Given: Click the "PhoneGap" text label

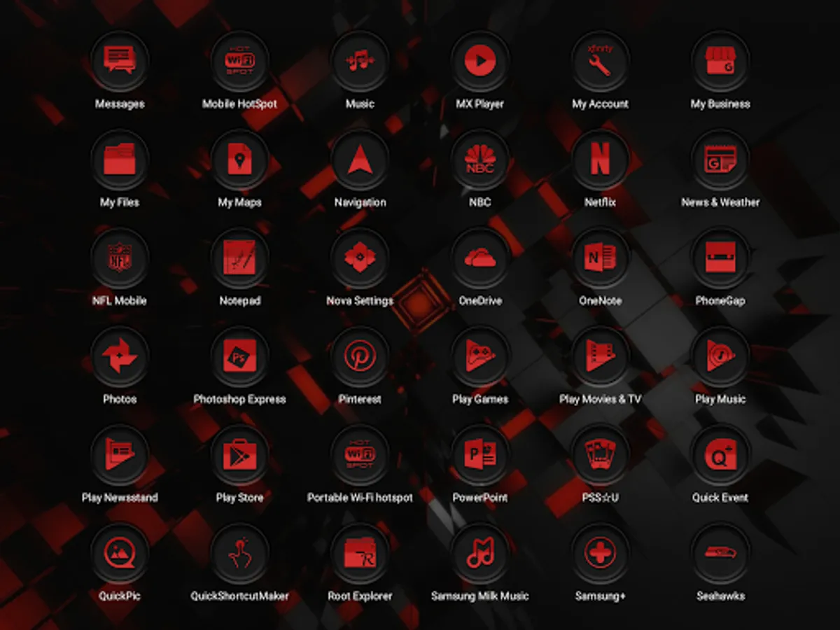Looking at the screenshot, I should (x=720, y=301).
